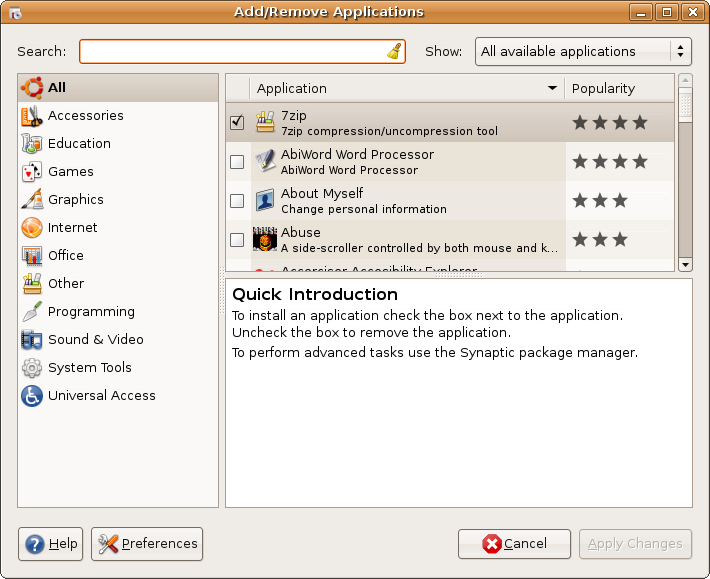Image resolution: width=710 pixels, height=579 pixels.
Task: Close the Add/Remove Applications window
Action: 693,12
